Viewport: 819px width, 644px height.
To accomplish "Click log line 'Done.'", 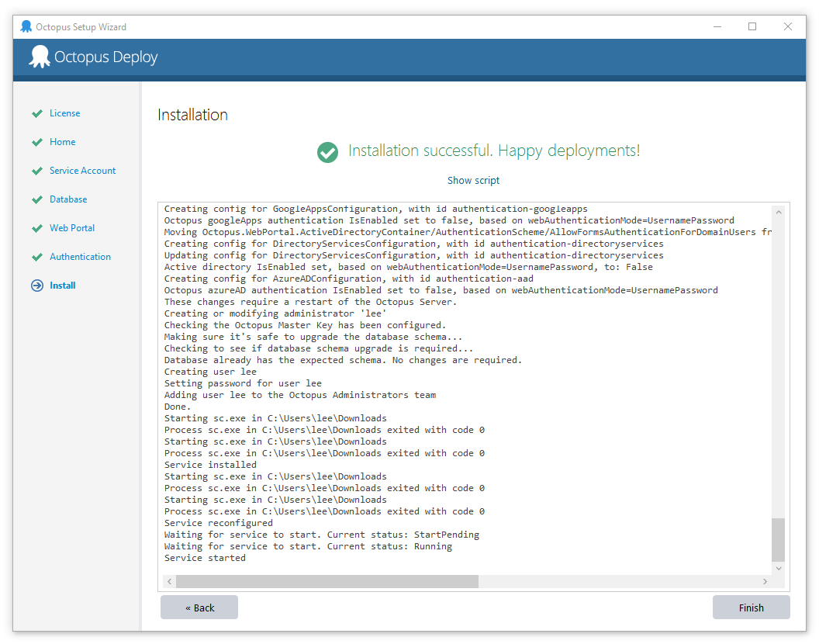I will point(178,407).
